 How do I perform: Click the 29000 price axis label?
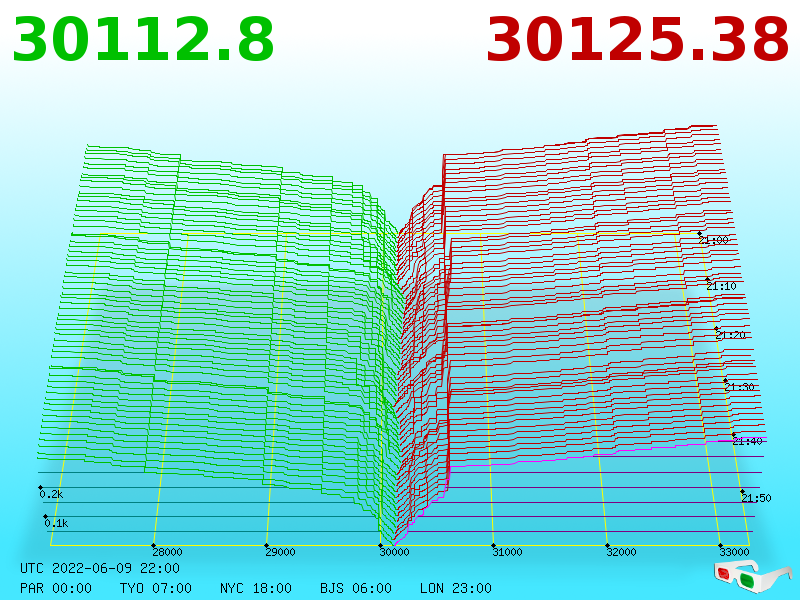(281, 552)
